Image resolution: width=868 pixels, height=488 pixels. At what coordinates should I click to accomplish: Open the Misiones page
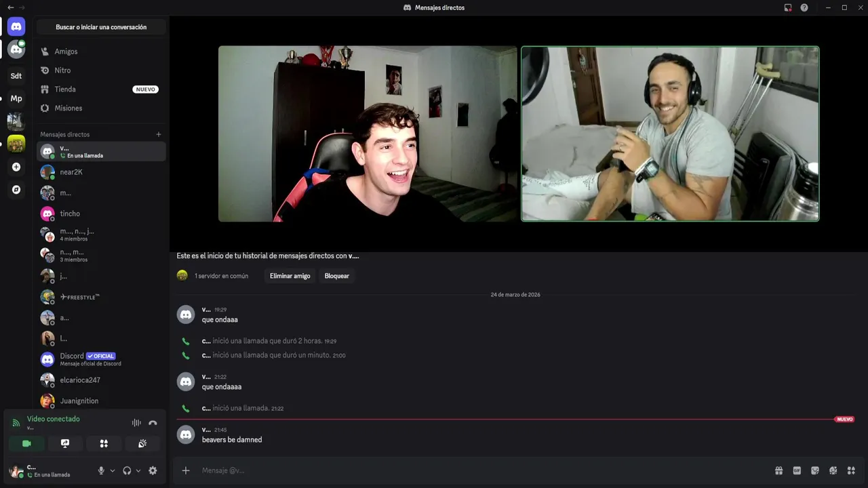[x=101, y=108]
